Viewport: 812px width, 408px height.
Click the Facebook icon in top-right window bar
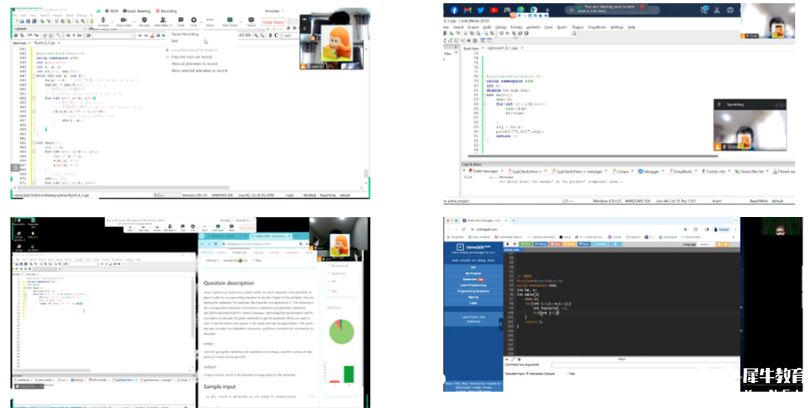pos(454,10)
